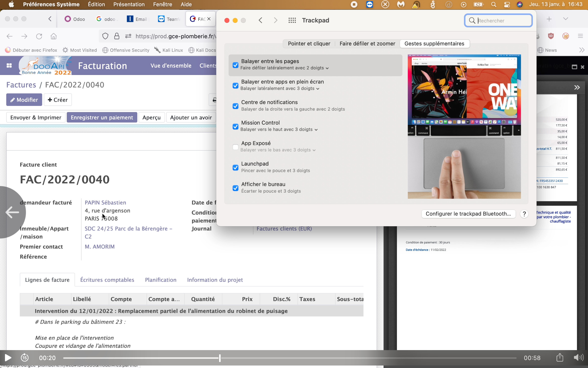
Task: Open Balayer latéralement avec 3 doigts dropdown
Action: point(280,88)
